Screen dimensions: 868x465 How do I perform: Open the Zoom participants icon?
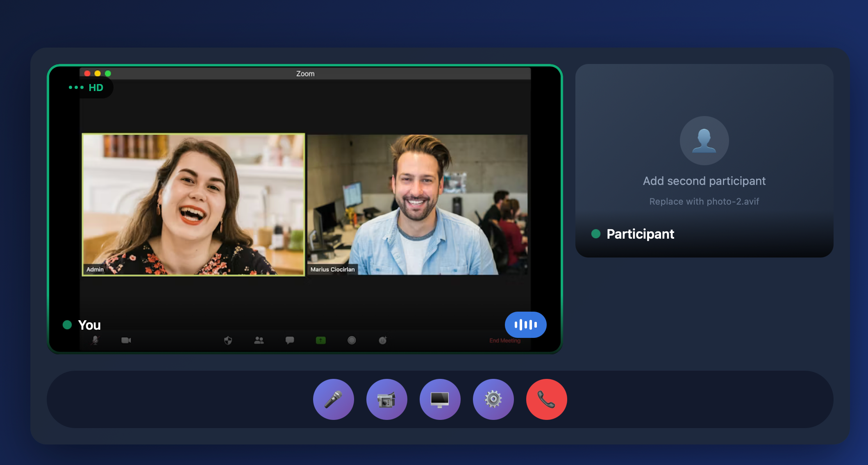pyautogui.click(x=259, y=340)
